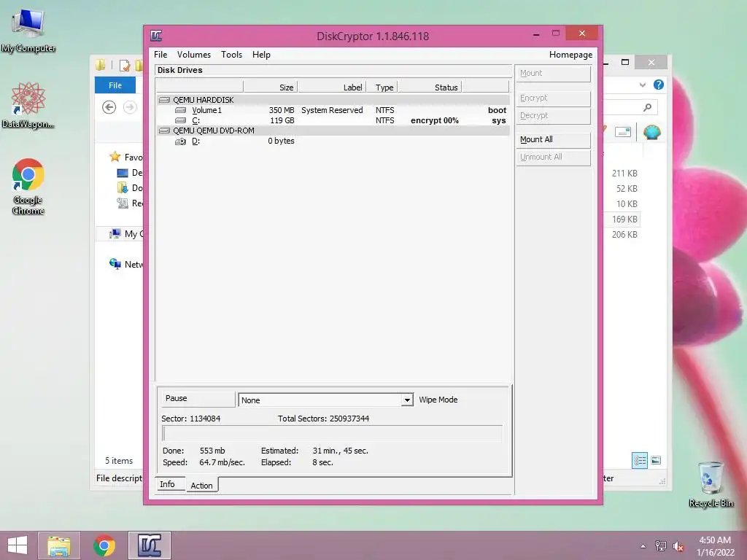Click the Mount All button
The image size is (747, 560).
553,139
